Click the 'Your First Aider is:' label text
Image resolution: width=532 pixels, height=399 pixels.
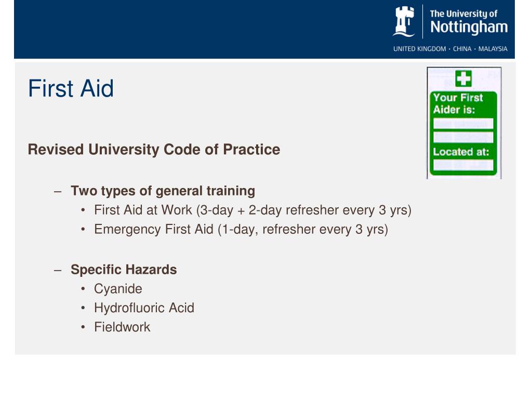click(x=458, y=103)
